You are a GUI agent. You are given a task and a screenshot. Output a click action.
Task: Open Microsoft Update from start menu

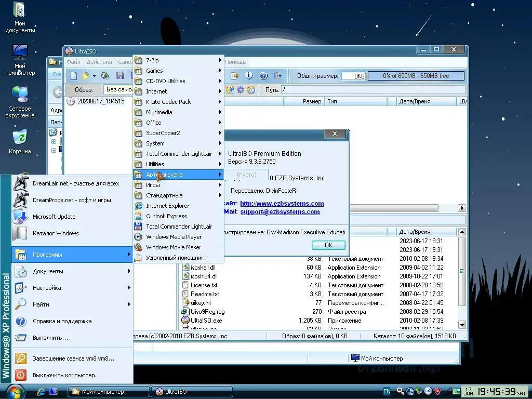pos(72,217)
